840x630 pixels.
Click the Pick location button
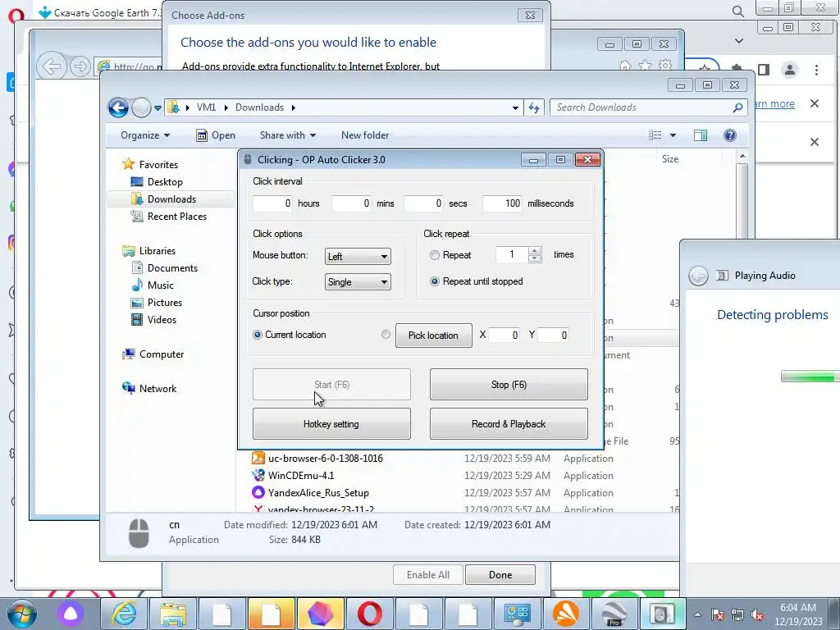pyautogui.click(x=433, y=336)
